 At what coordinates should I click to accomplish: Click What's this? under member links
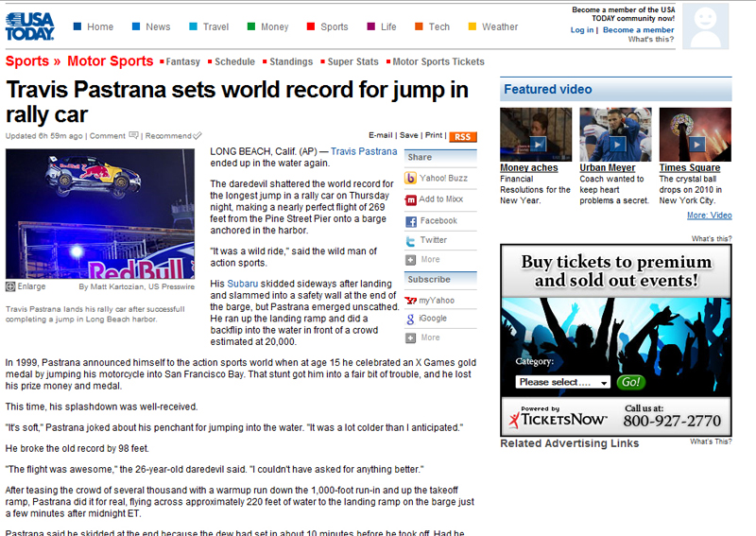(x=651, y=40)
